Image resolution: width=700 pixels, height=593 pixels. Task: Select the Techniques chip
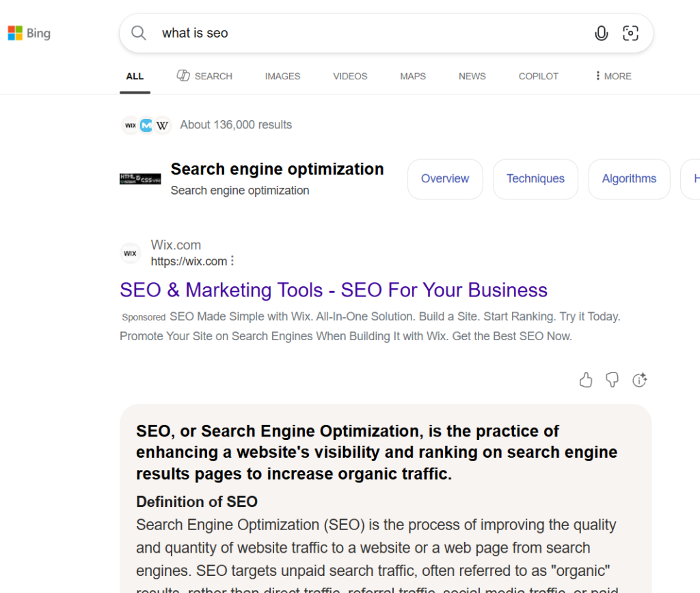(535, 179)
